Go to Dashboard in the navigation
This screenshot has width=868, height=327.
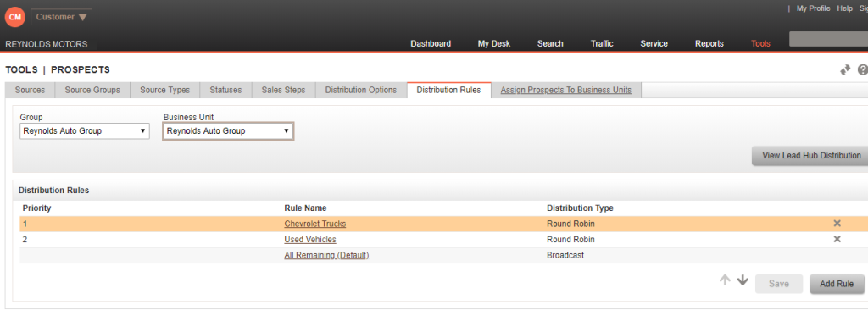[x=431, y=43]
